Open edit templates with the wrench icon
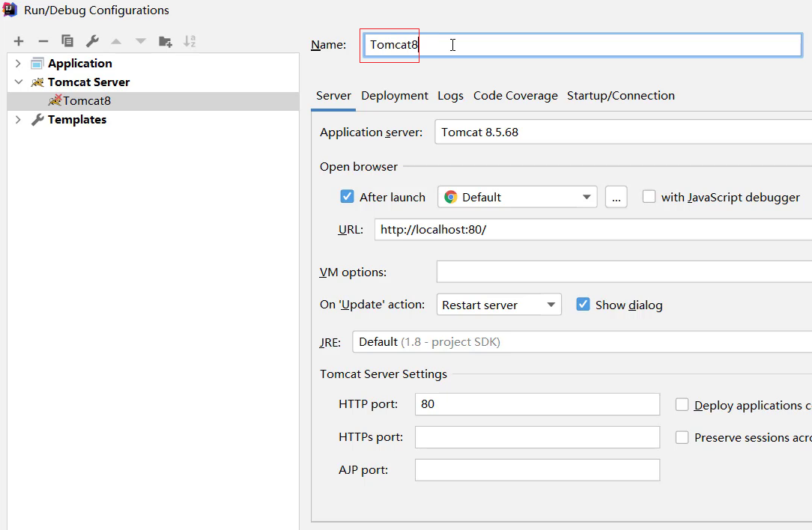The height and width of the screenshot is (530, 812). (x=91, y=41)
